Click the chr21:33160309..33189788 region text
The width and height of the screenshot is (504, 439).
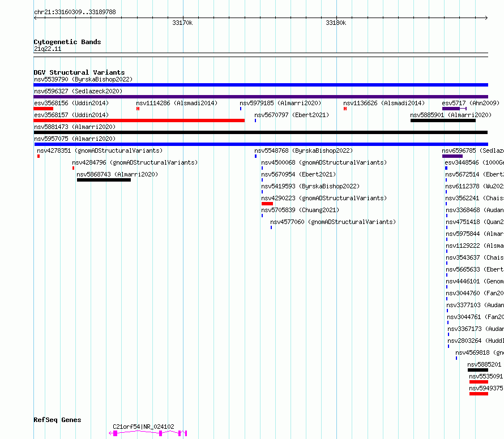pyautogui.click(x=75, y=12)
